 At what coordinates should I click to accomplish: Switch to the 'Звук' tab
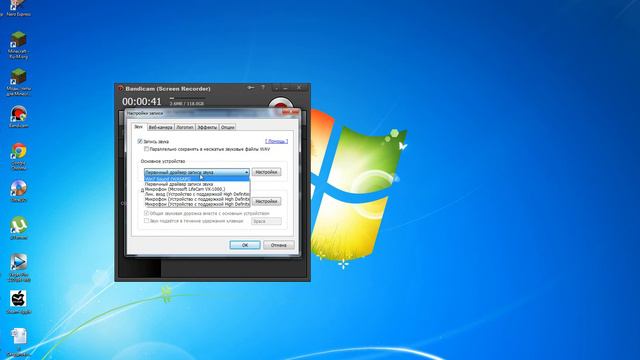pos(138,127)
